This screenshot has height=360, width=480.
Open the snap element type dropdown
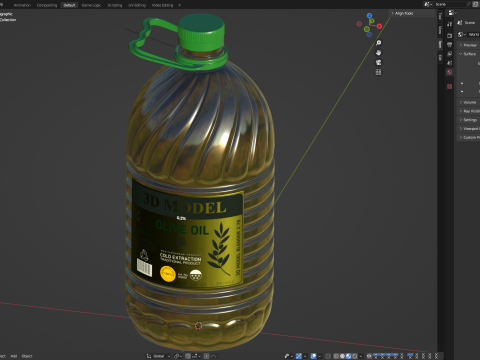click(195, 356)
